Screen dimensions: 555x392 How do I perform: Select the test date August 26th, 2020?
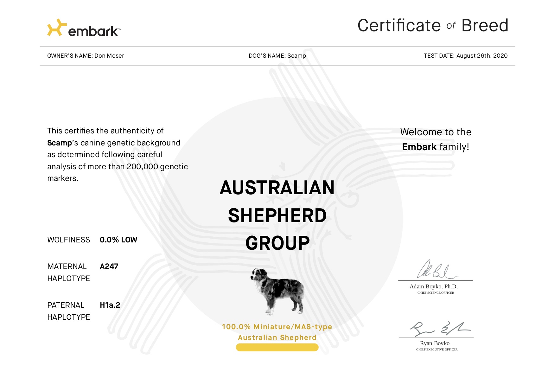pos(482,56)
